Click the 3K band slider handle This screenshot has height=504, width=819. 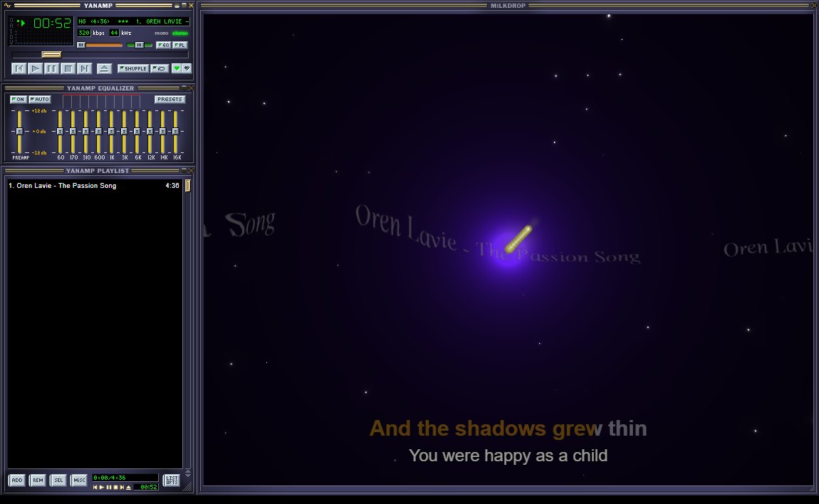pyautogui.click(x=124, y=131)
